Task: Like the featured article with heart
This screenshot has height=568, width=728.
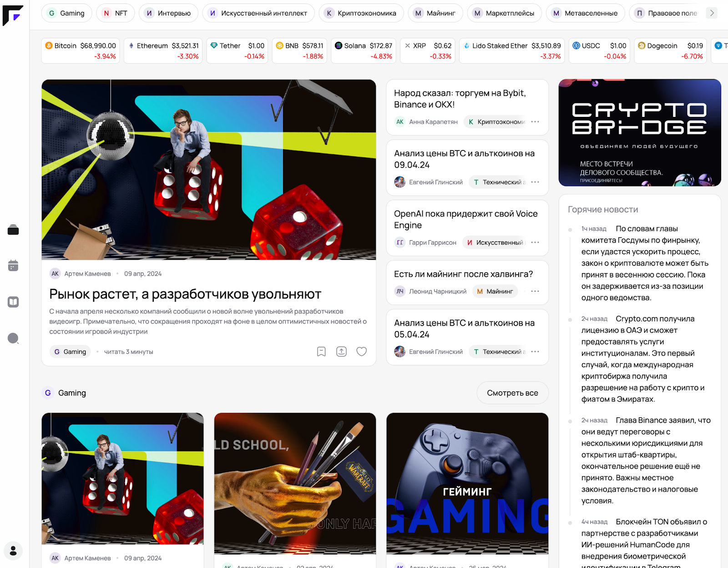Action: [362, 352]
